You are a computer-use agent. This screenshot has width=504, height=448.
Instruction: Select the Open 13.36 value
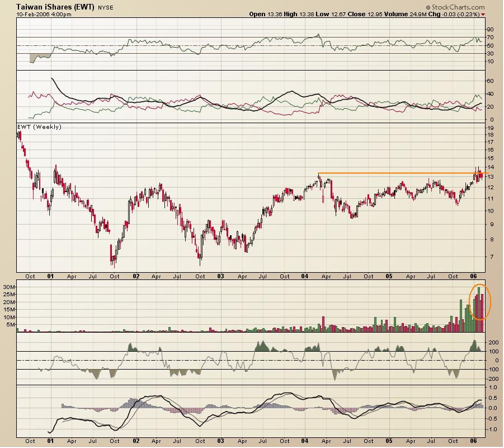(266, 14)
